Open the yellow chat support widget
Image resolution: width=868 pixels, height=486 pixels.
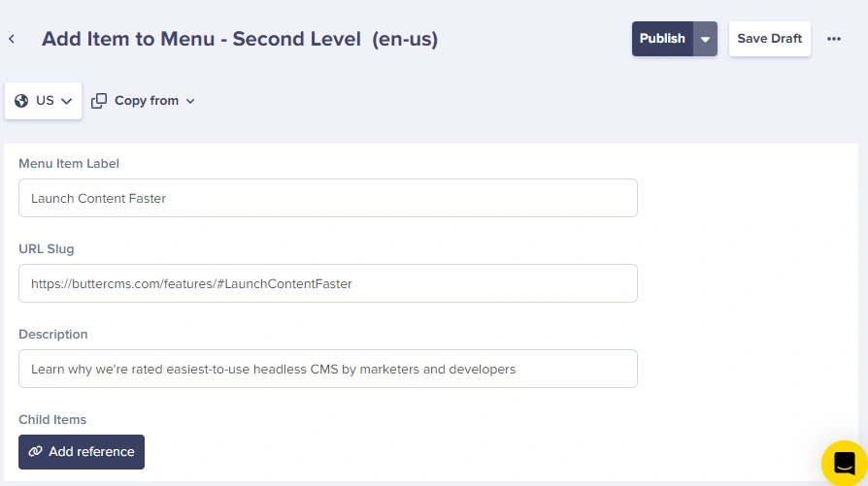click(843, 462)
